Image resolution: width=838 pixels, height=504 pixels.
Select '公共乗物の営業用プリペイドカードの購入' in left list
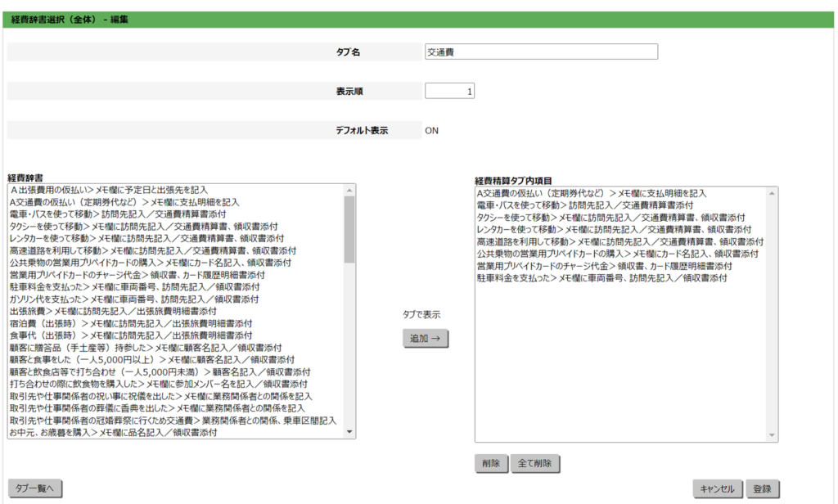[177, 263]
